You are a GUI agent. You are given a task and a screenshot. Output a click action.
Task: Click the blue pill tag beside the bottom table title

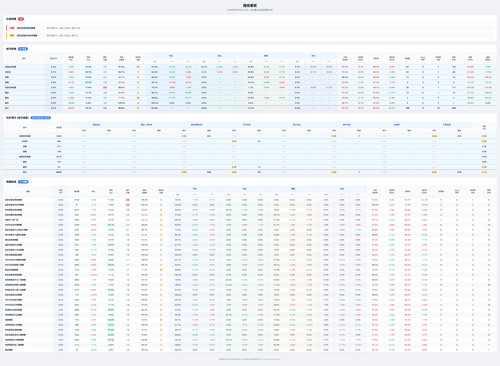pyautogui.click(x=23, y=182)
